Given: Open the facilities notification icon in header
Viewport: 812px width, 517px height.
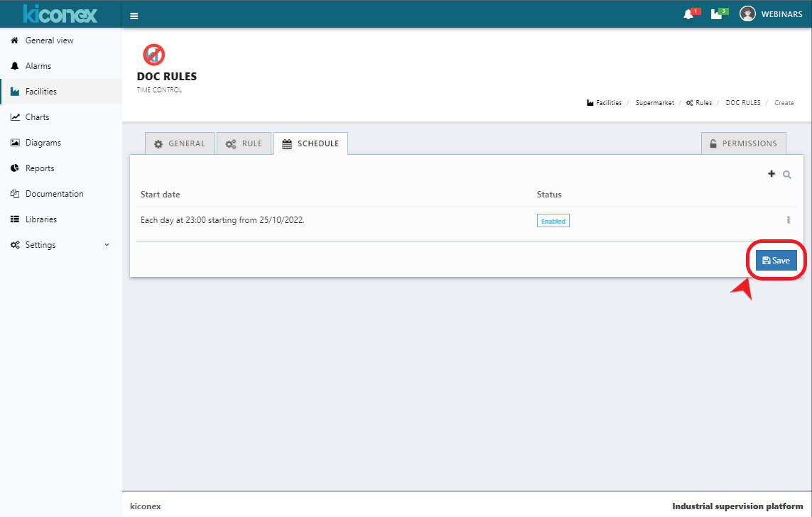Looking at the screenshot, I should [x=716, y=14].
